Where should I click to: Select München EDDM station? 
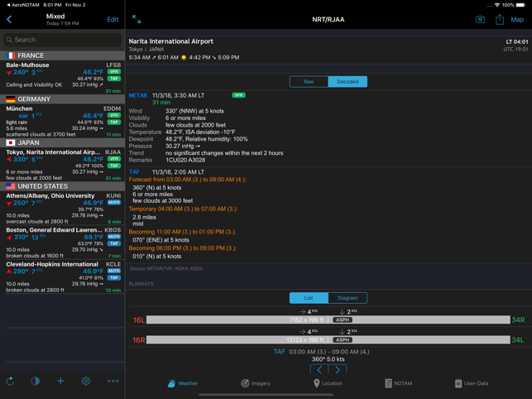point(62,121)
